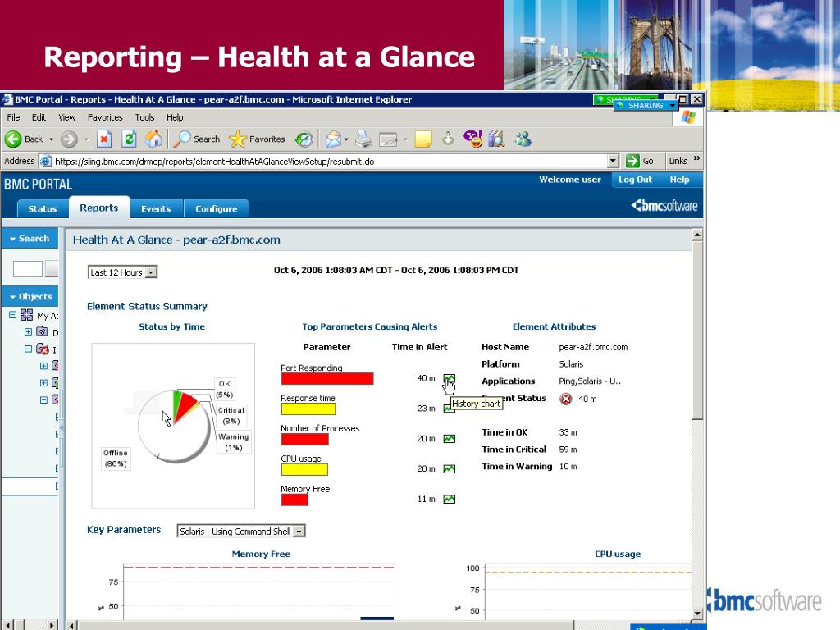
Task: Switch to the Reports tab
Action: [99, 208]
